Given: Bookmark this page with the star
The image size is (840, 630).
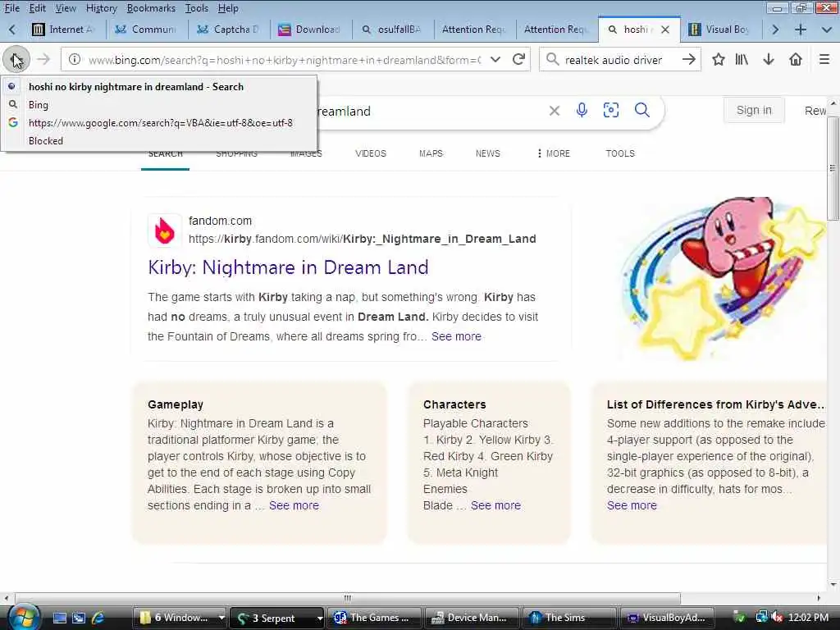Looking at the screenshot, I should point(719,59).
